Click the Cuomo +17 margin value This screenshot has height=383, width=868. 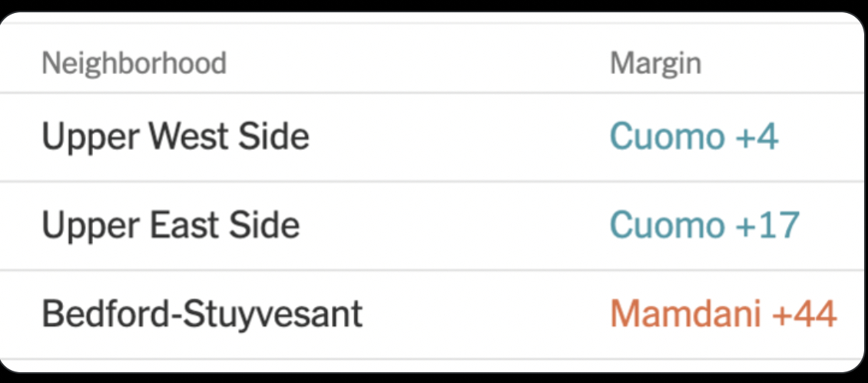point(704,225)
